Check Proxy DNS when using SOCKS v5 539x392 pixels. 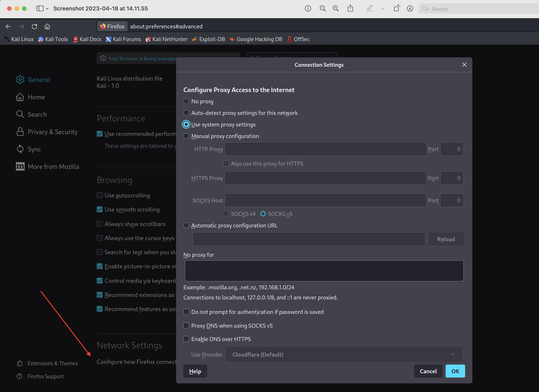[186, 325]
